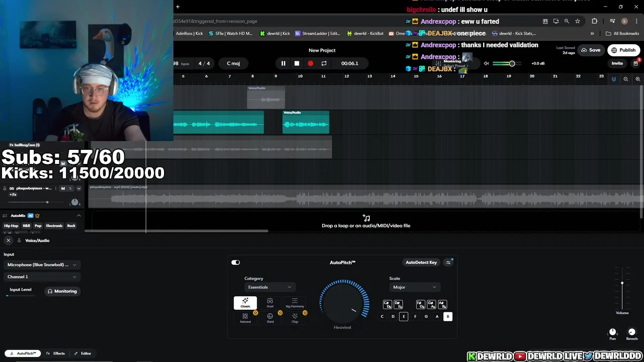
Task: Click the AutoPitch intensity knob
Action: (344, 303)
